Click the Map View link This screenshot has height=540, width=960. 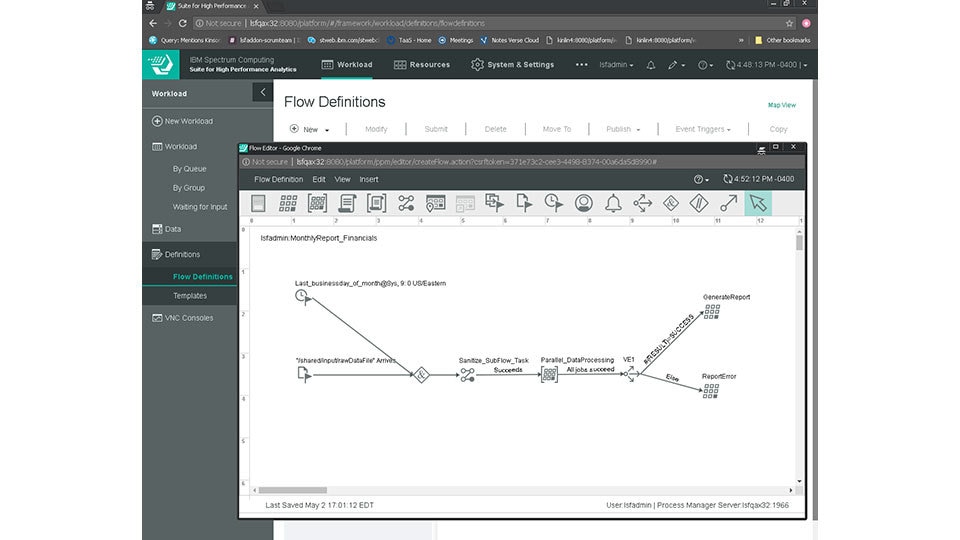click(x=782, y=105)
